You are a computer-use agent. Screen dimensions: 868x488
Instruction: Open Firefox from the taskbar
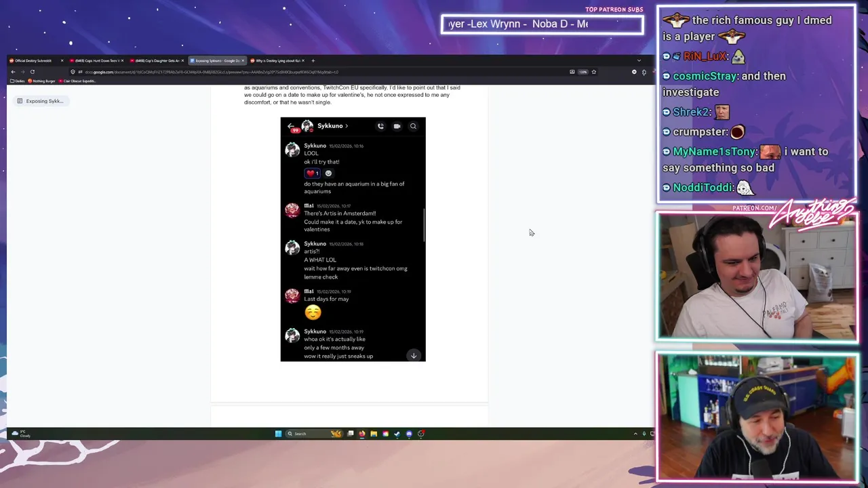362,434
